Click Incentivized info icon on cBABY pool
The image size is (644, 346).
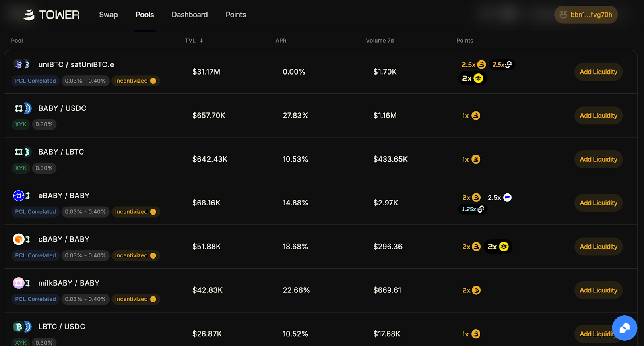tap(153, 255)
